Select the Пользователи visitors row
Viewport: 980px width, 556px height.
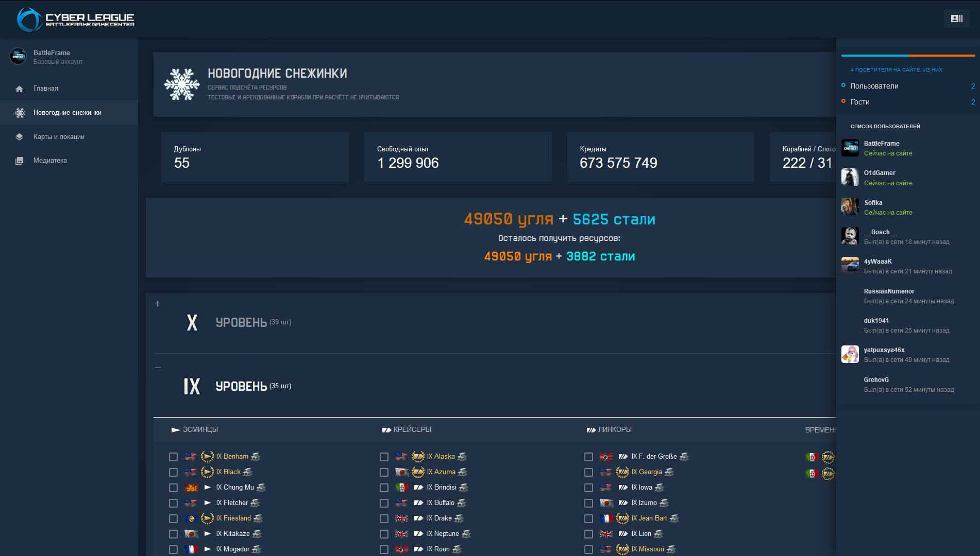(908, 86)
